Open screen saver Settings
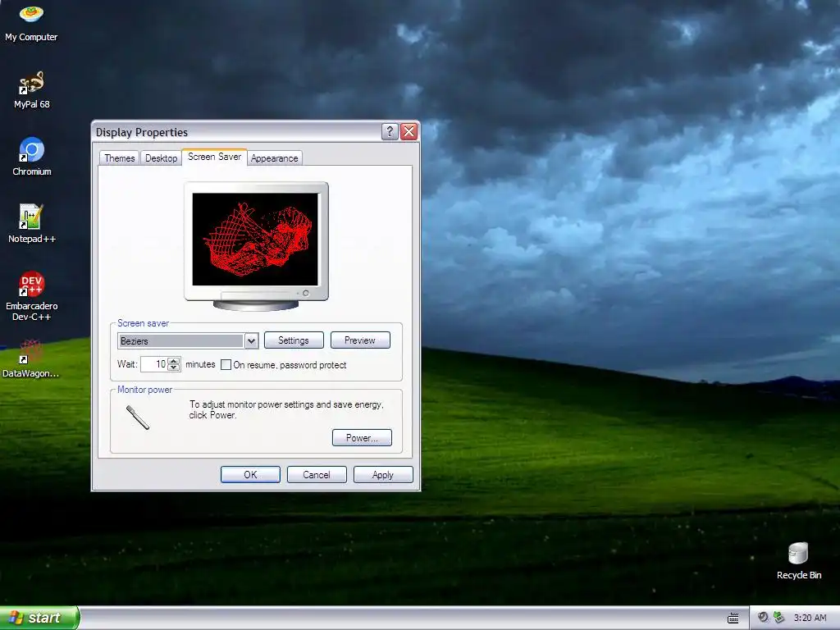840x630 pixels. click(x=294, y=340)
